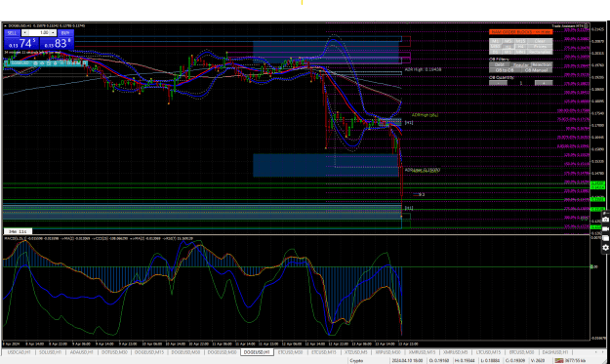Click the DOGEUSD label in teal chart toolbar
This screenshot has width=610, height=364.
20,63
